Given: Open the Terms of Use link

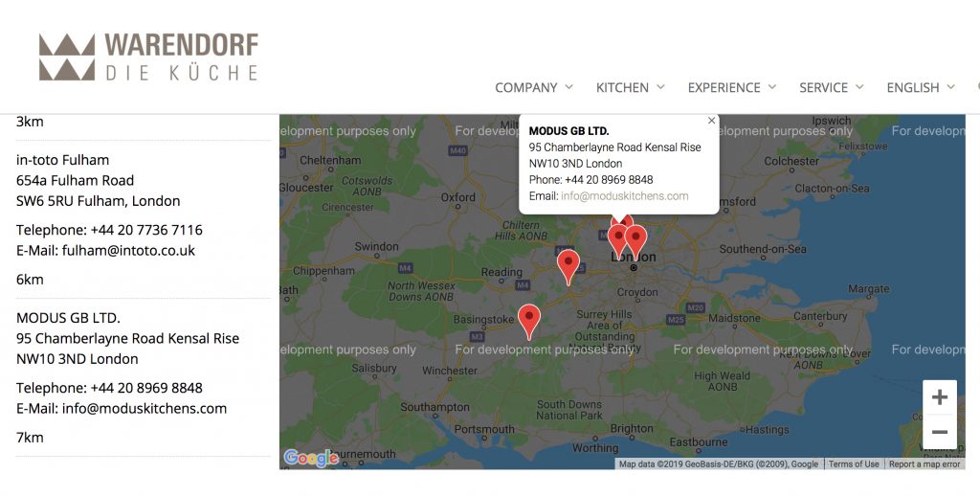Looking at the screenshot, I should click(854, 463).
